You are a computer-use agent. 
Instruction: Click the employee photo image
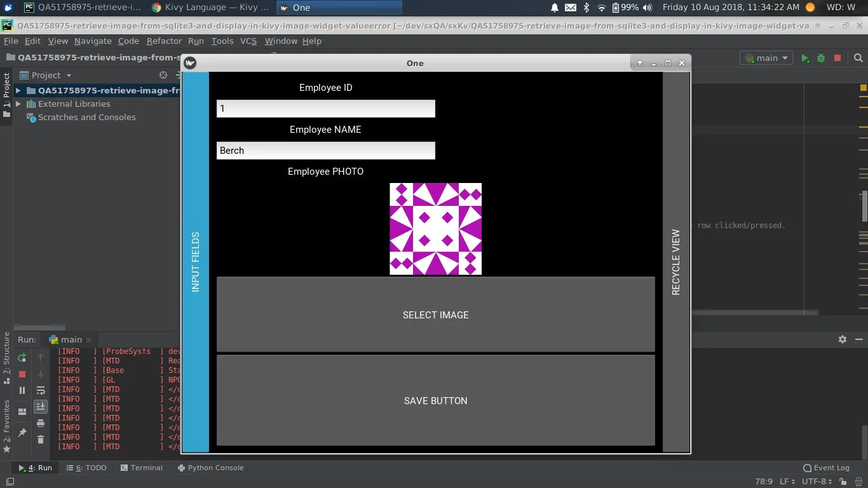(x=436, y=229)
